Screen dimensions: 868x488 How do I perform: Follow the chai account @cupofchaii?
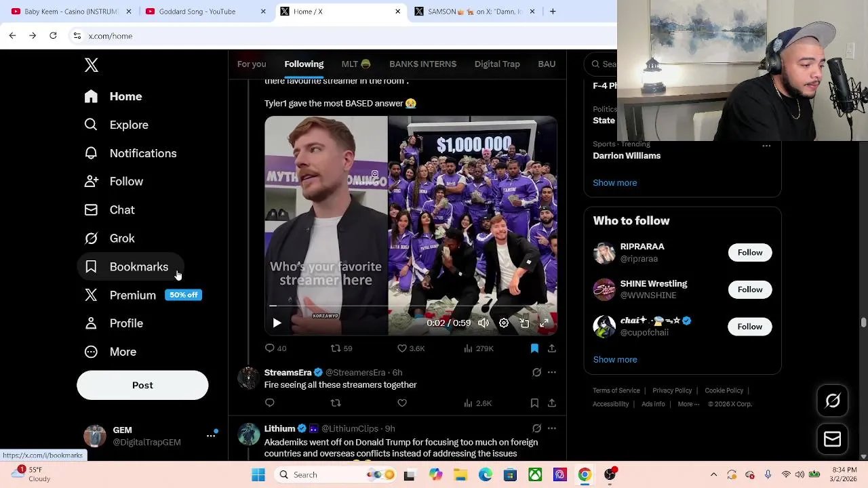tap(750, 327)
